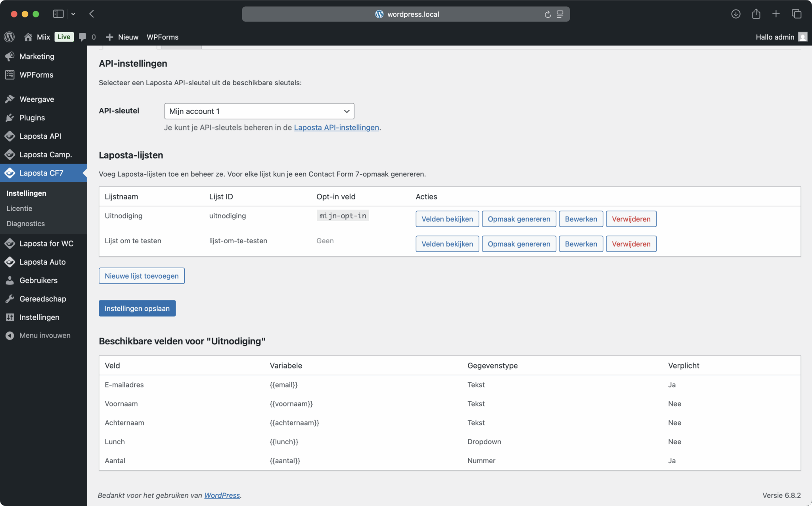Image resolution: width=812 pixels, height=506 pixels.
Task: Click the Laposta CF7 sidebar icon
Action: point(10,173)
